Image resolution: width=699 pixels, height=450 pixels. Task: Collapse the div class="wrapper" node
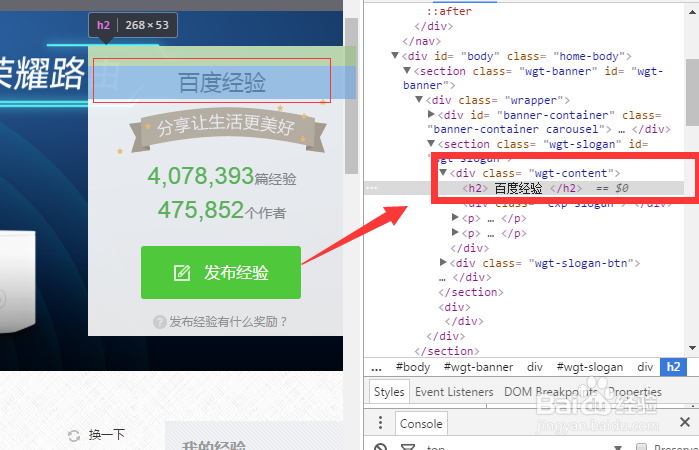419,99
